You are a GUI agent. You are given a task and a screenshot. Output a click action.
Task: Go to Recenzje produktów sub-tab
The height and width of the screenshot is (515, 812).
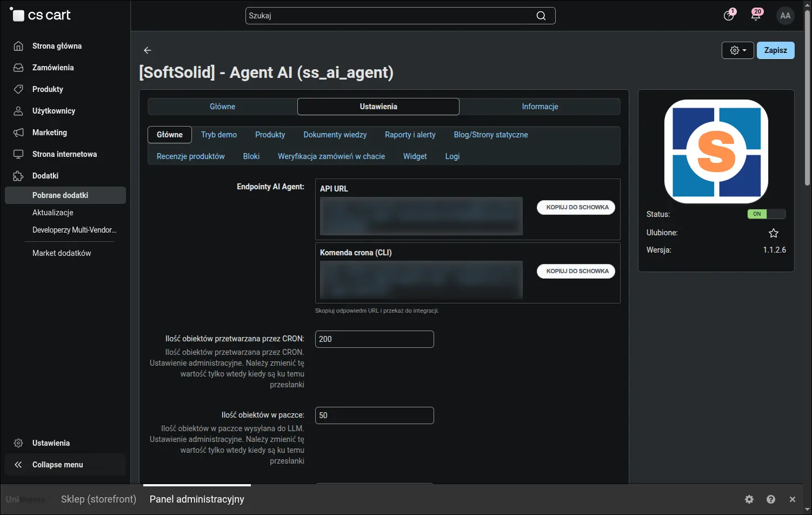click(x=191, y=156)
